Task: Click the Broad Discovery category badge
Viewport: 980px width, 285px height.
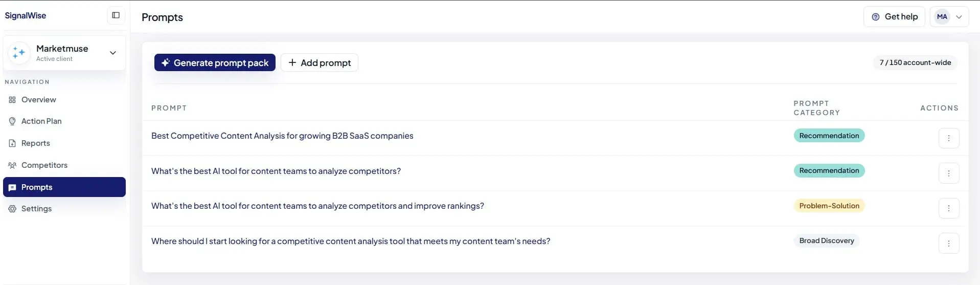Action: coord(827,240)
